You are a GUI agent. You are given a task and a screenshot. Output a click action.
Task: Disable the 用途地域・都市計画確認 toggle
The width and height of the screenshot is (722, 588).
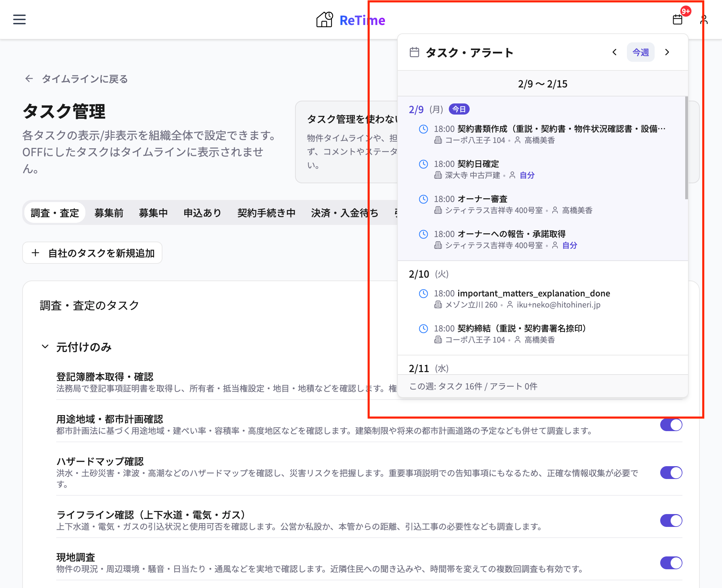pos(671,425)
